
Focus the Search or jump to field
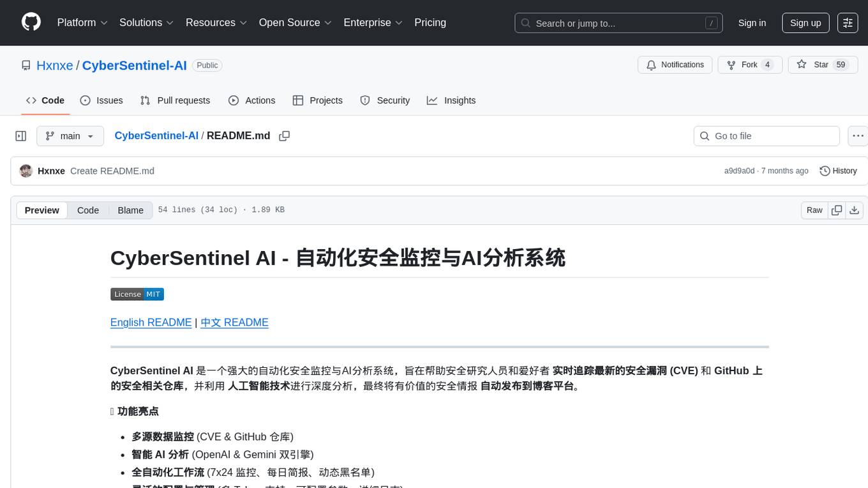[x=618, y=23]
